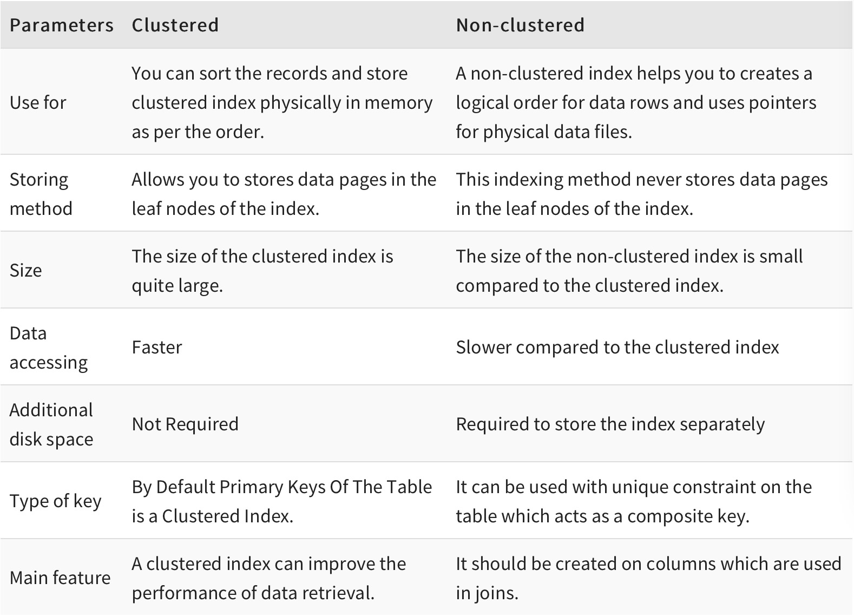Click the 'Type of key' row label
Image resolution: width=854 pixels, height=616 pixels.
(x=56, y=501)
